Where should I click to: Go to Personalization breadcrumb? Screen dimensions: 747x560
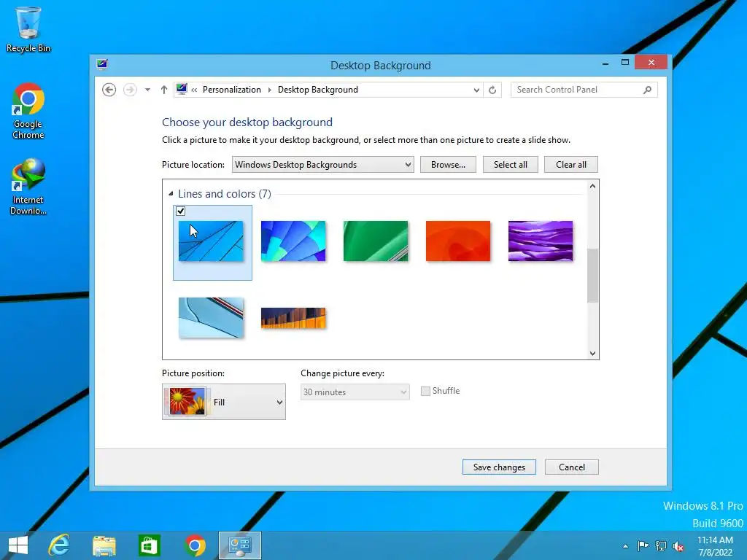coord(232,90)
